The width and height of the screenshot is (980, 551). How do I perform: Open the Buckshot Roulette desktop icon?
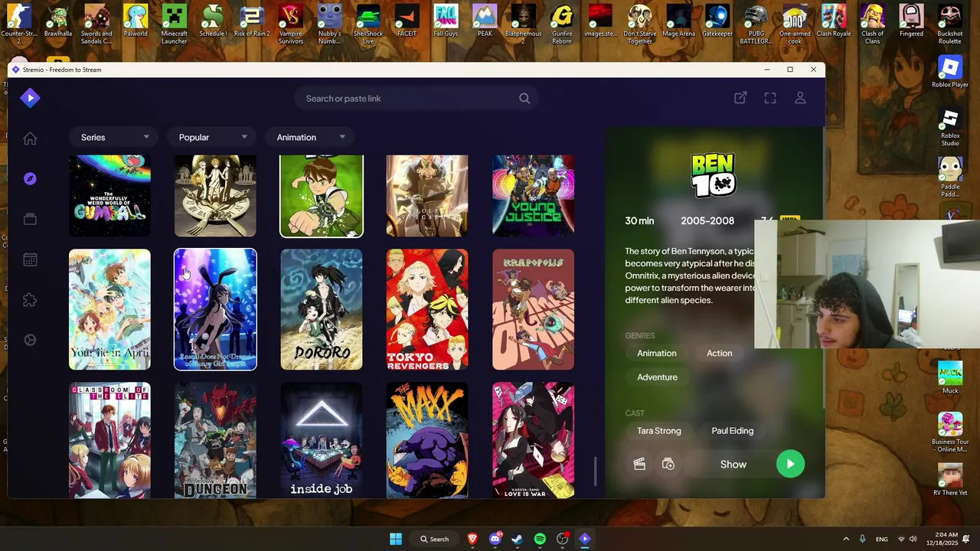[950, 24]
